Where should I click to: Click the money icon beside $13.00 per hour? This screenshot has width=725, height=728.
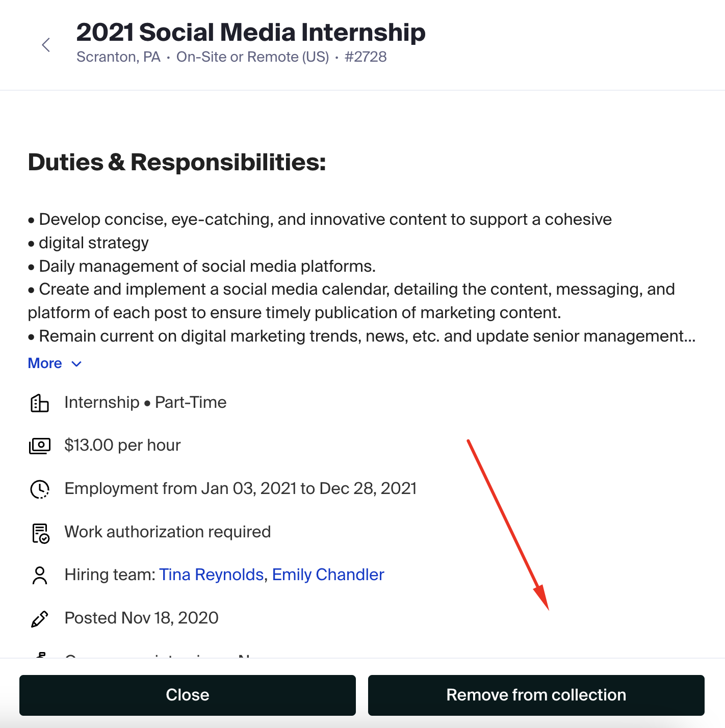tap(40, 446)
